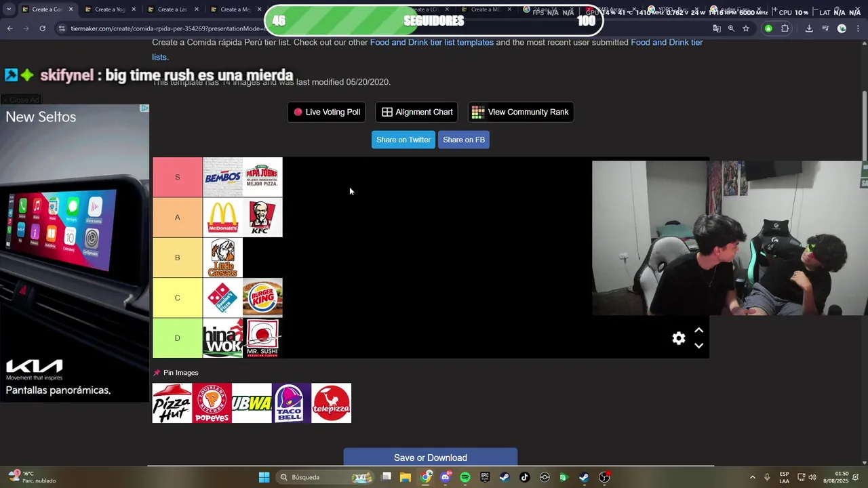
Task: Select the Telepizza image from the pool
Action: click(332, 403)
